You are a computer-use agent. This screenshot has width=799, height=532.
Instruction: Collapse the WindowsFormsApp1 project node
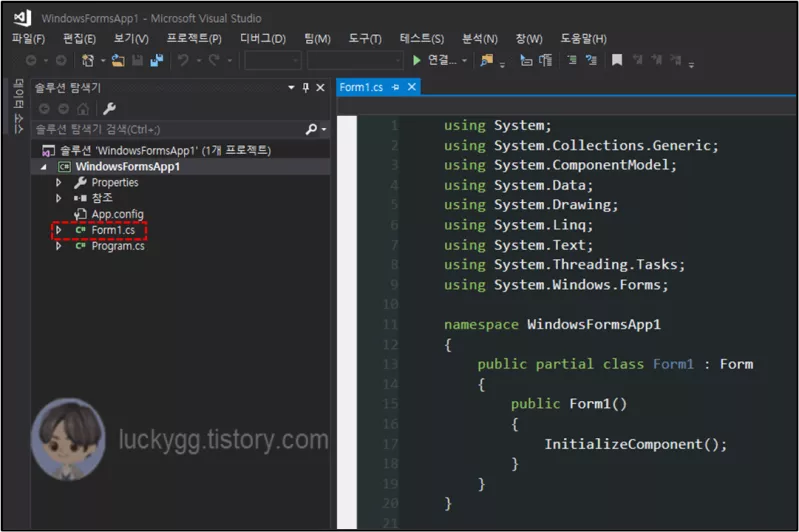point(44,167)
